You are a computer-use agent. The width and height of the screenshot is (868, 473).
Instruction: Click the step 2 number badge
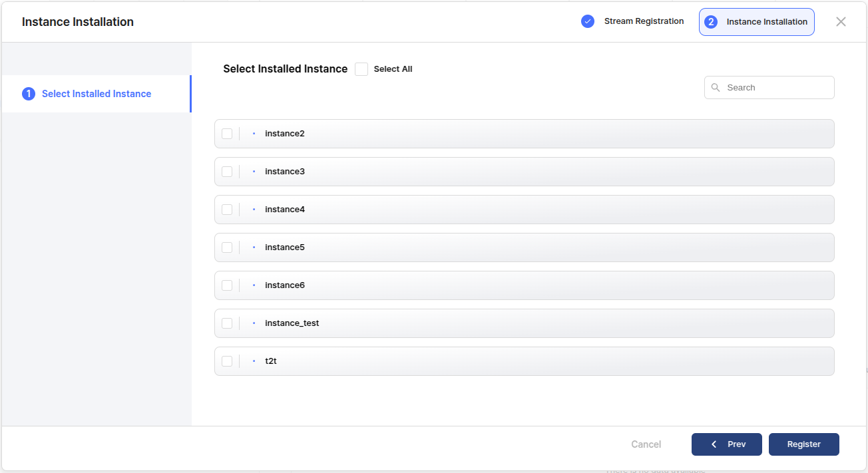711,22
